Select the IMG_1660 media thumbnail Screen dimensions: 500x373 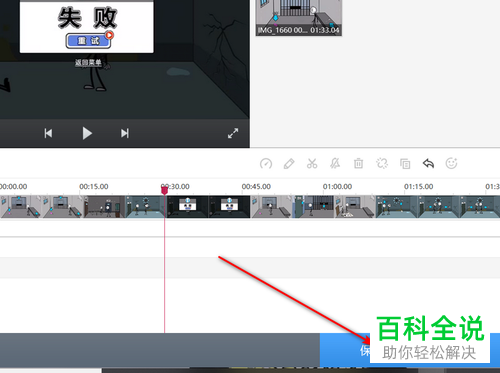299,18
